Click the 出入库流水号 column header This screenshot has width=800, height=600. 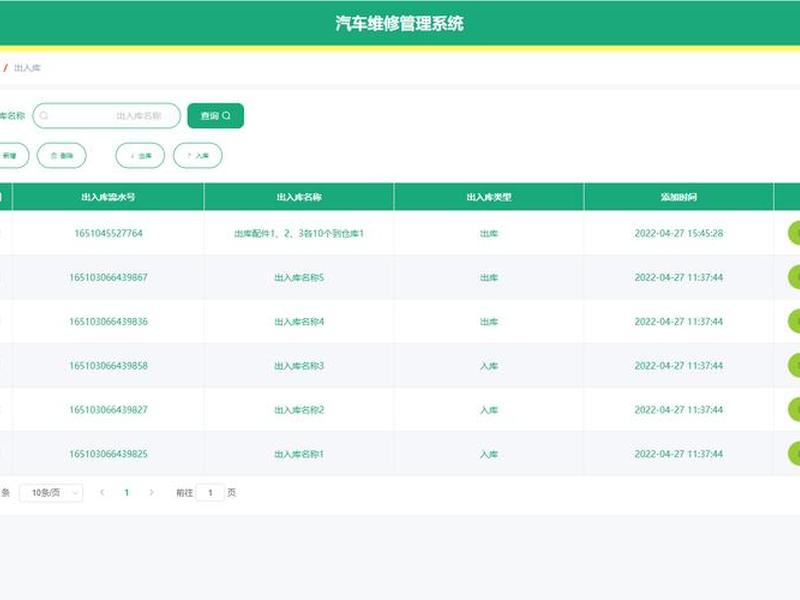[108, 197]
